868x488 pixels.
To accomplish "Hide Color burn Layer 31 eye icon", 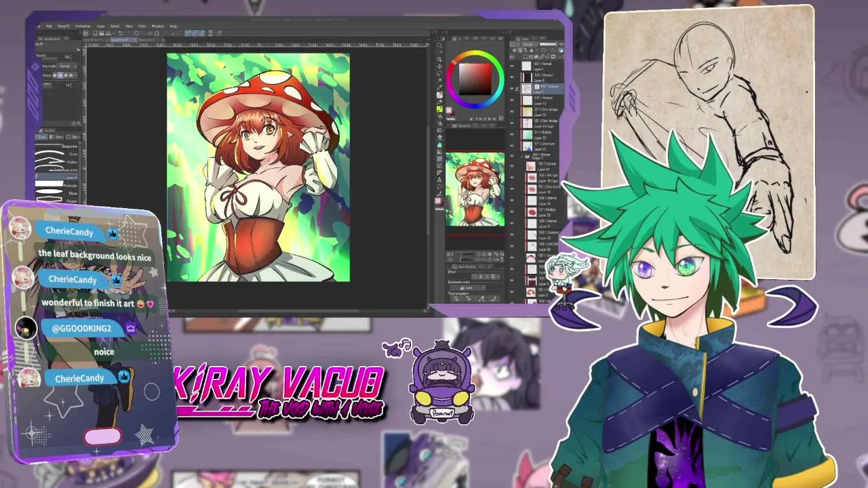I will point(511,145).
